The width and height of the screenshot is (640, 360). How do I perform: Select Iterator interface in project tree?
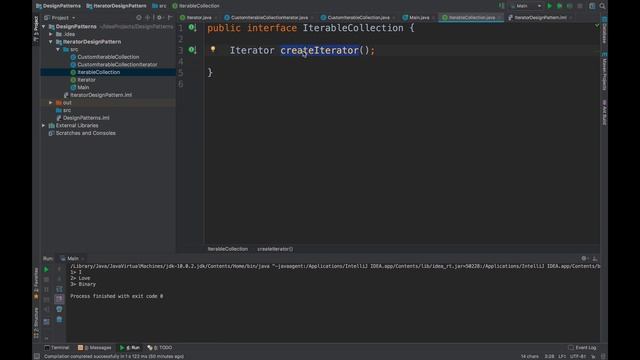(86, 80)
